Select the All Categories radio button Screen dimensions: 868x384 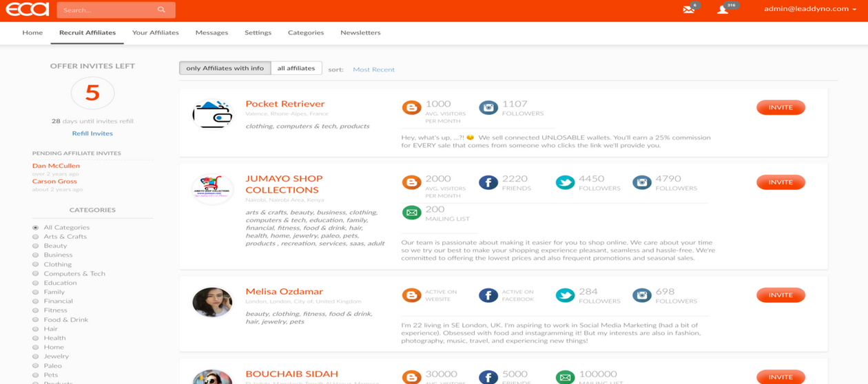coord(36,228)
